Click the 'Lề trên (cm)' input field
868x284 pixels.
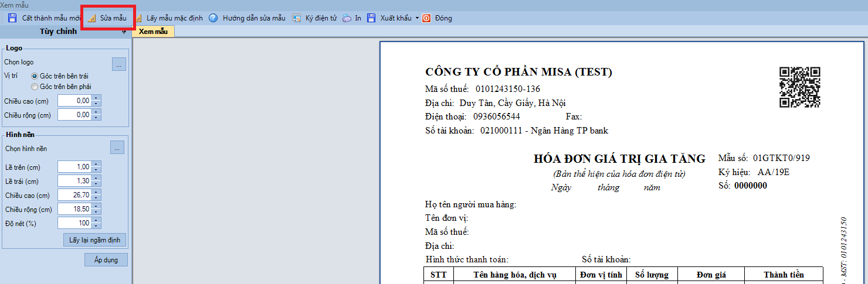(x=74, y=167)
